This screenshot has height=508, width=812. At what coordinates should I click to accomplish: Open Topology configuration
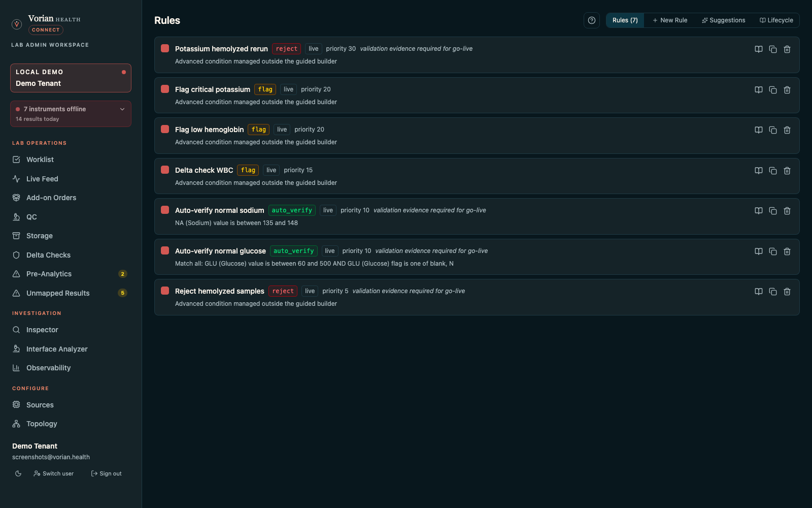(x=71, y=424)
